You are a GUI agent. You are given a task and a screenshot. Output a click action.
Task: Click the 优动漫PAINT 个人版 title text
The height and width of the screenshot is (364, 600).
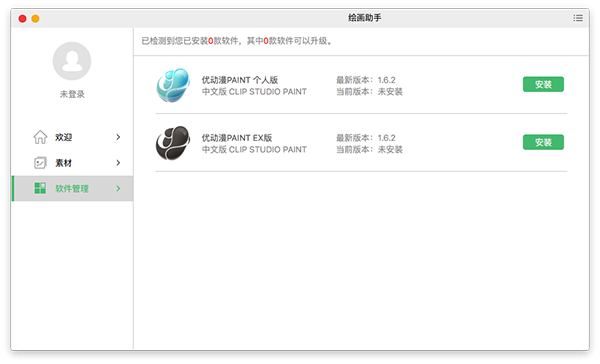240,80
